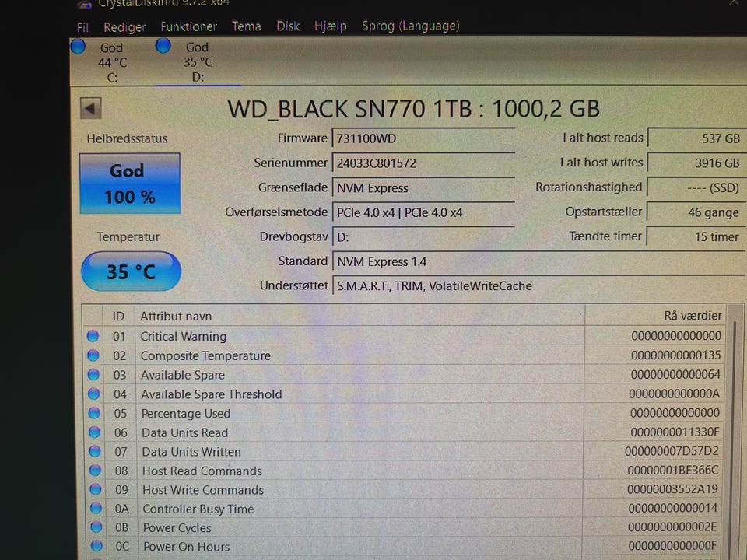Select the D: drive tab at 35 °C
Screen dimensions: 747x560
click(x=198, y=62)
